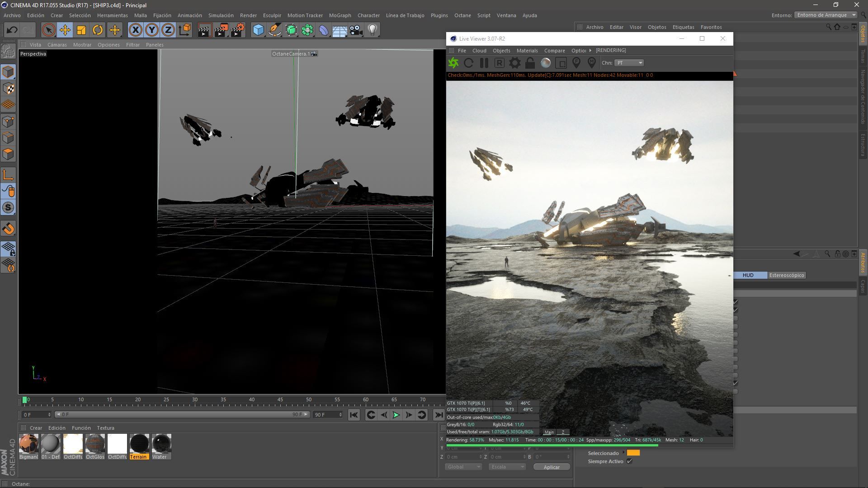The width and height of the screenshot is (868, 488).
Task: Open the Edit Render Settings clapperboard icon
Action: point(238,30)
